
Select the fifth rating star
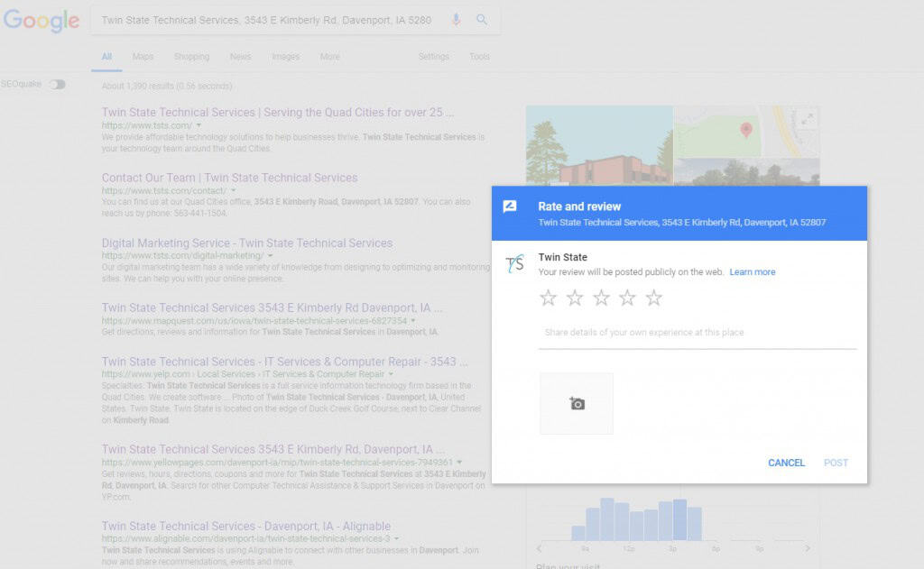(x=653, y=298)
